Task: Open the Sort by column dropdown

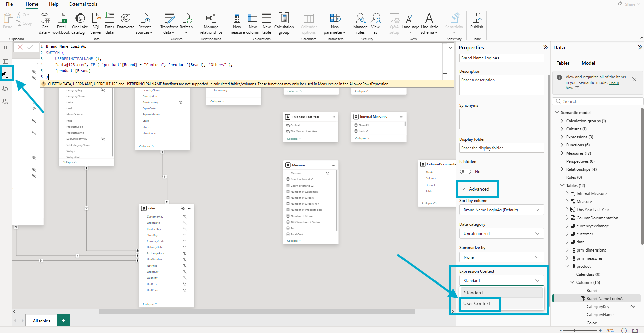Action: 502,210
